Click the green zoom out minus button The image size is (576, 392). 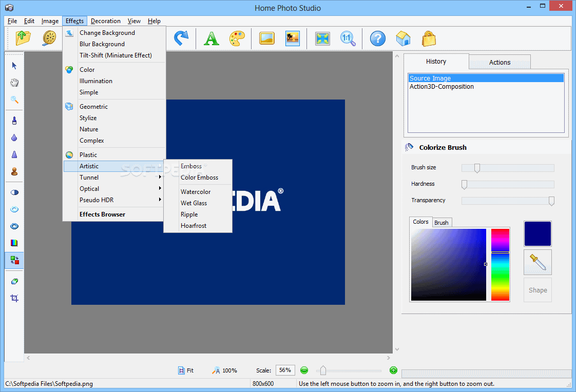point(304,370)
